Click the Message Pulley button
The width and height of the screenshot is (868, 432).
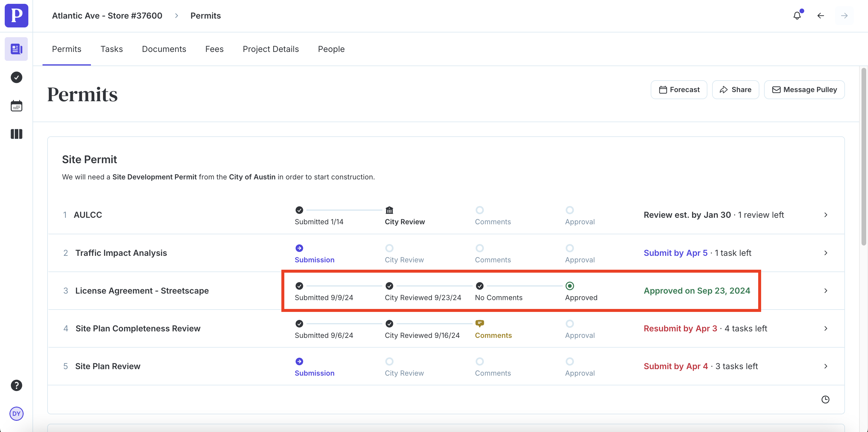804,90
